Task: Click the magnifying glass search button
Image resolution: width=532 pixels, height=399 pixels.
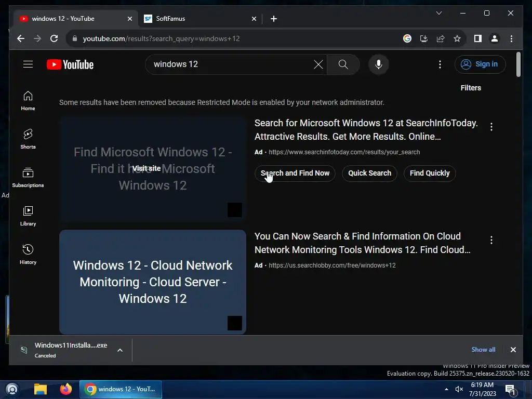Action: pyautogui.click(x=343, y=64)
